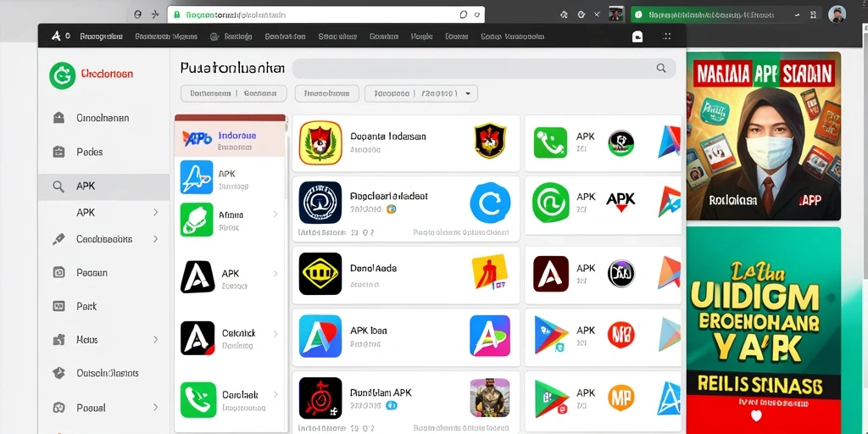
Task: Expand the Peoual sidebar chevron
Action: click(156, 408)
